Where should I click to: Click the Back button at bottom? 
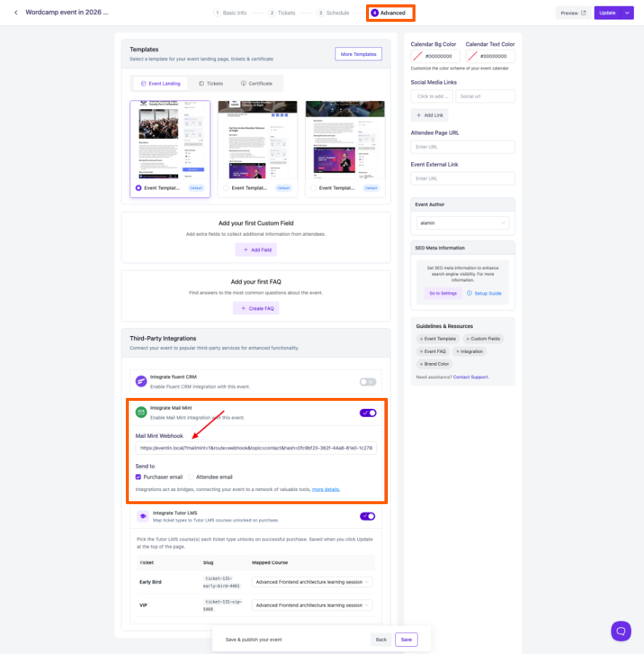pyautogui.click(x=381, y=640)
